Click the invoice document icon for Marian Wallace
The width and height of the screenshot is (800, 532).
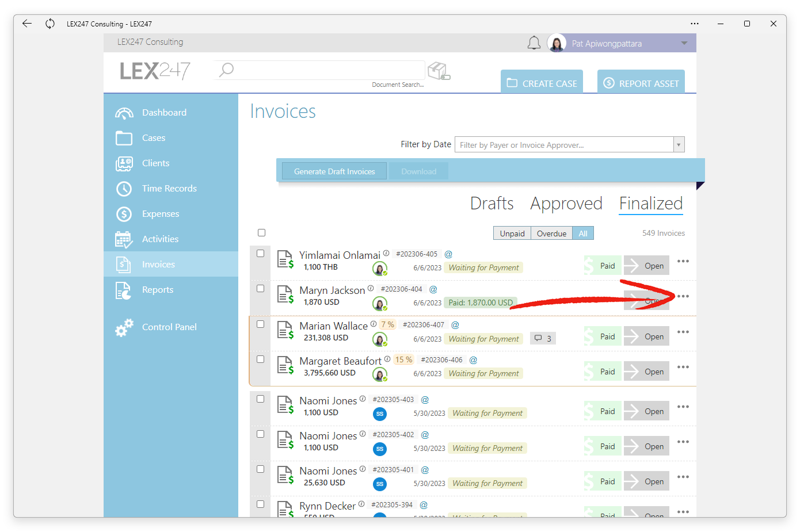pyautogui.click(x=285, y=330)
